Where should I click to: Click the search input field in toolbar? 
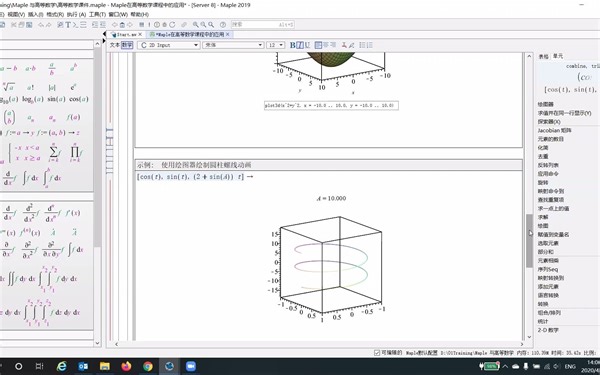tap(262, 24)
